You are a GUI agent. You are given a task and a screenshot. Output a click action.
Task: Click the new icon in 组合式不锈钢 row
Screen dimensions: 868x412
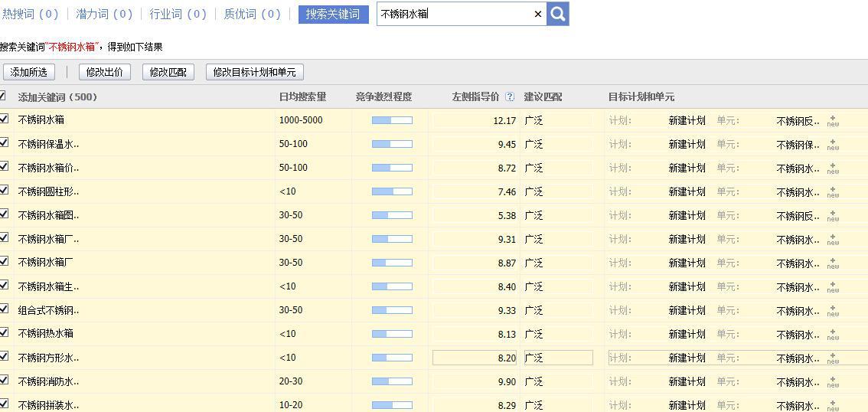(833, 311)
